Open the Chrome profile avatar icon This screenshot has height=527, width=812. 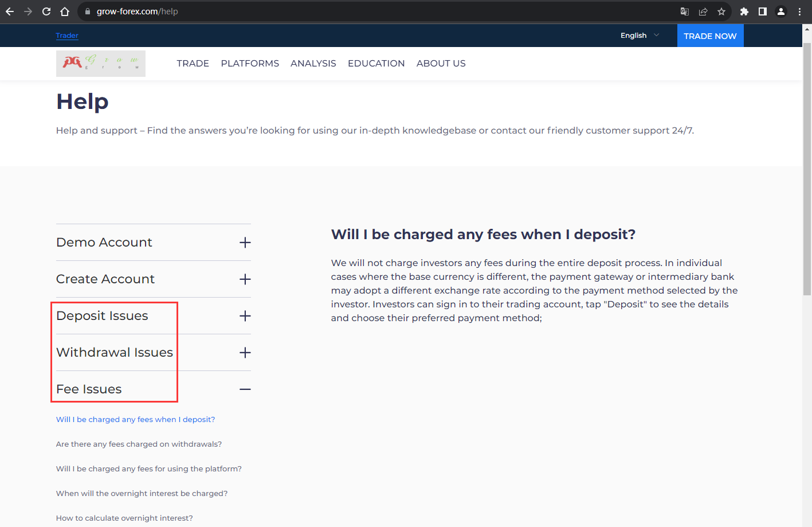(781, 11)
